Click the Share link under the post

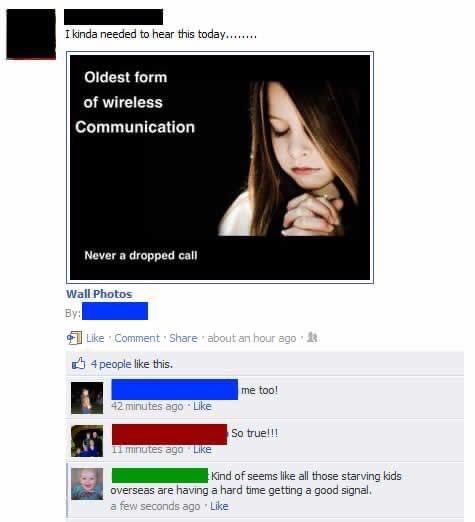tap(183, 338)
